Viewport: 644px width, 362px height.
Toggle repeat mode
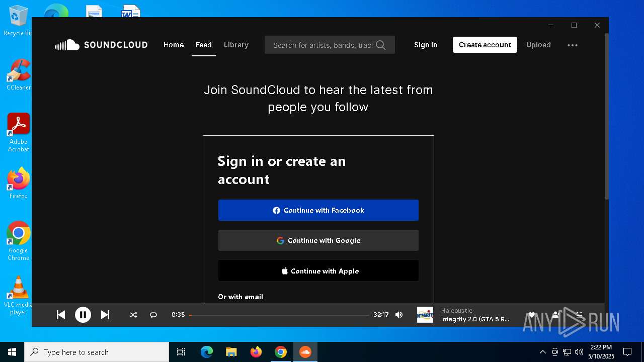pyautogui.click(x=153, y=315)
